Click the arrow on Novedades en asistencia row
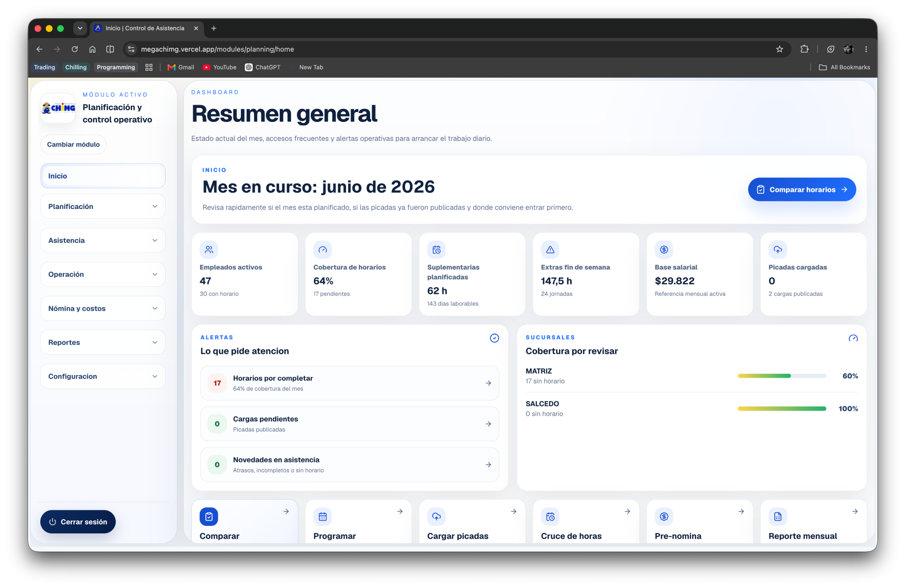The image size is (905, 588). [488, 465]
